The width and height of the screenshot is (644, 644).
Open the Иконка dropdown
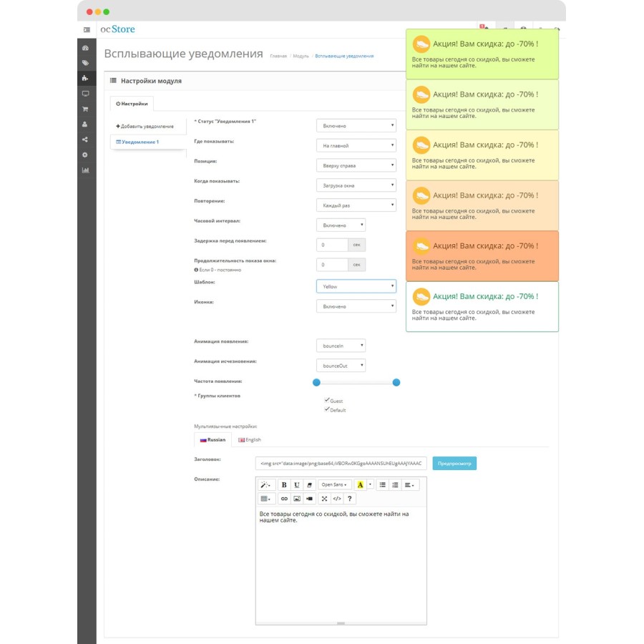(x=356, y=306)
